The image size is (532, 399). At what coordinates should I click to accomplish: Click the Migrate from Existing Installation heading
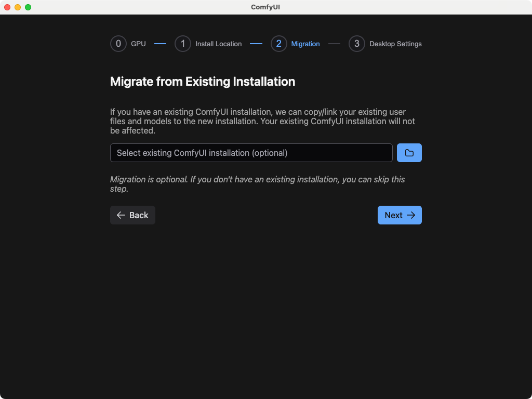[x=202, y=82]
